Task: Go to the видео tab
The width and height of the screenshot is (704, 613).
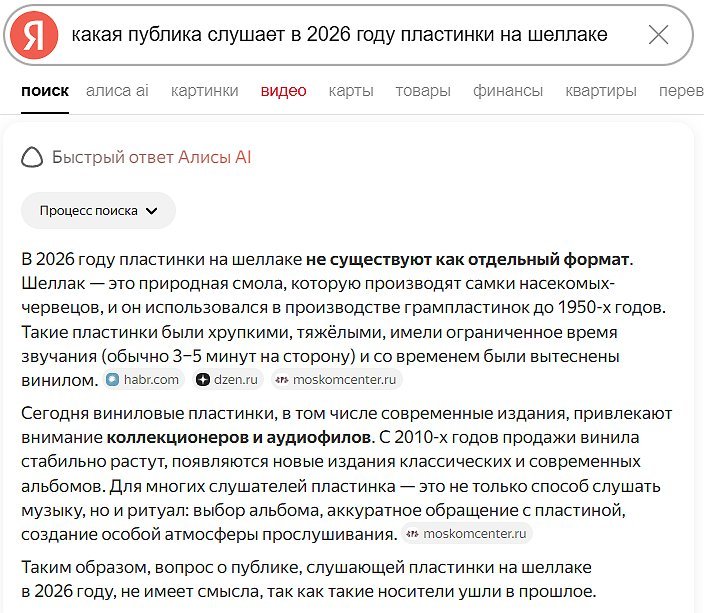Action: click(283, 91)
